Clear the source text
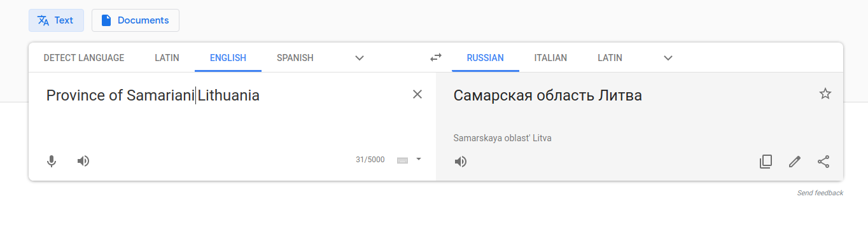 [x=417, y=94]
